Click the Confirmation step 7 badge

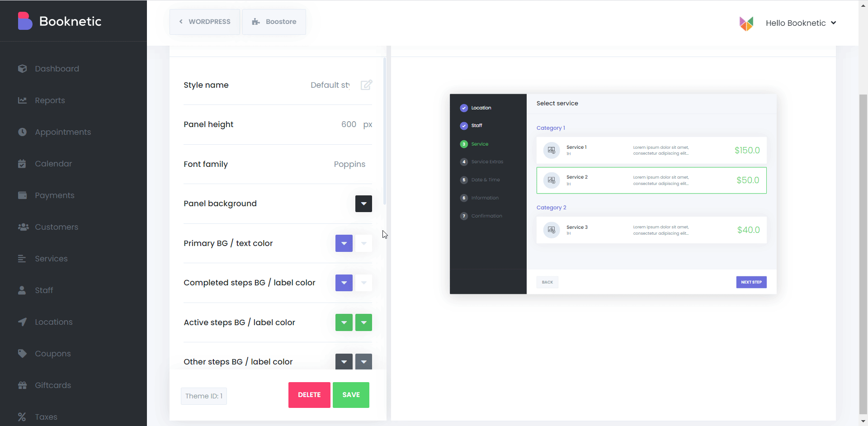(x=464, y=216)
